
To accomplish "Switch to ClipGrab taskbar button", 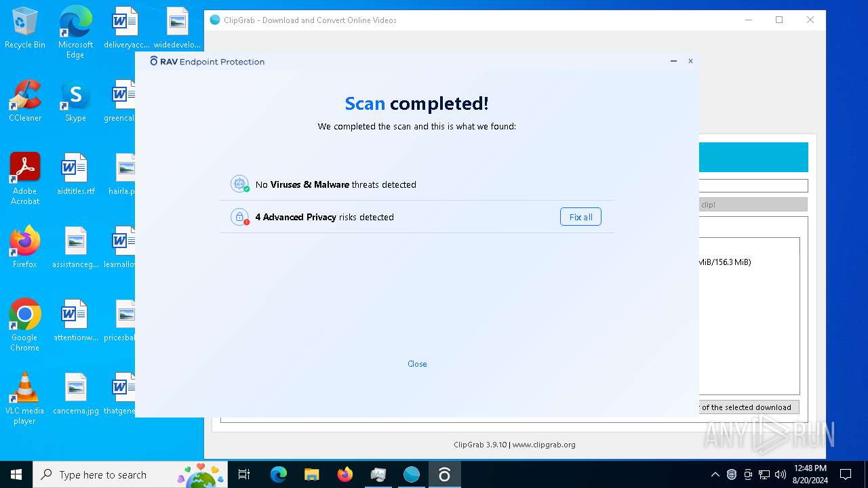I will point(411,474).
